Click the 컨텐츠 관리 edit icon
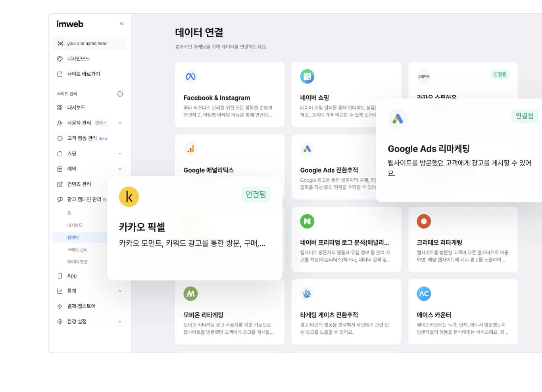Screen dimensions: 542x392 (x=60, y=184)
